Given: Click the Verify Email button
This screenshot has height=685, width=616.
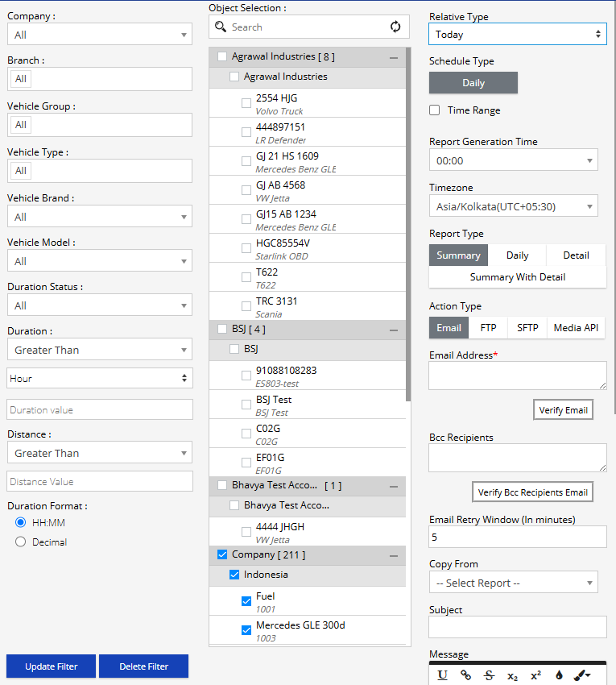Looking at the screenshot, I should point(563,409).
